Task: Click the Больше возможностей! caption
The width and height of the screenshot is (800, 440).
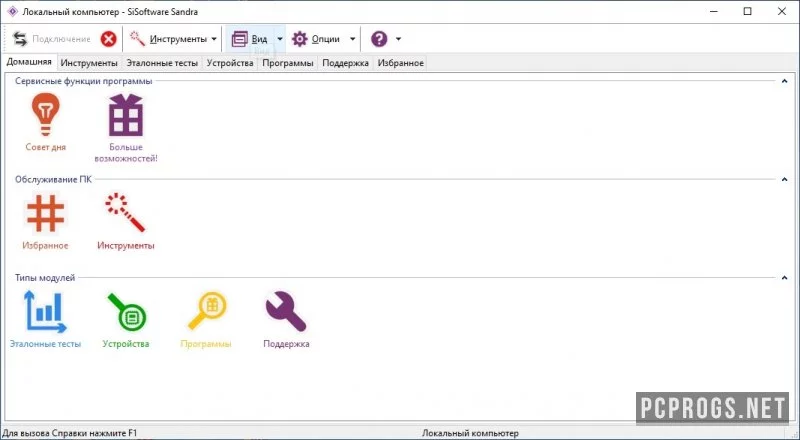Action: click(x=126, y=153)
